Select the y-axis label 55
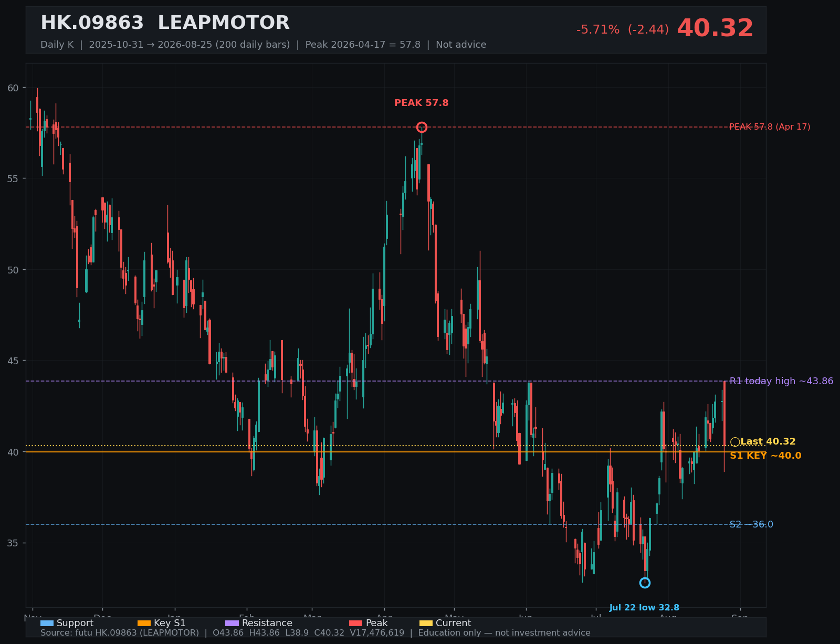The height and width of the screenshot is (644, 840). pos(13,178)
